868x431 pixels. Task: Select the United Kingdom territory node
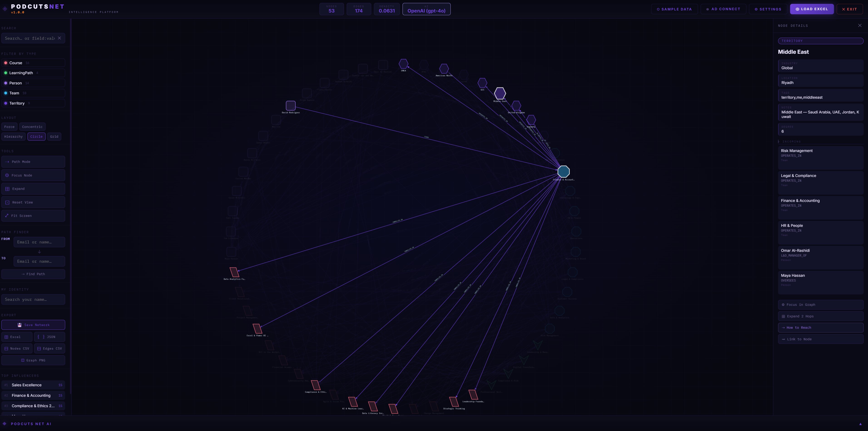[516, 106]
